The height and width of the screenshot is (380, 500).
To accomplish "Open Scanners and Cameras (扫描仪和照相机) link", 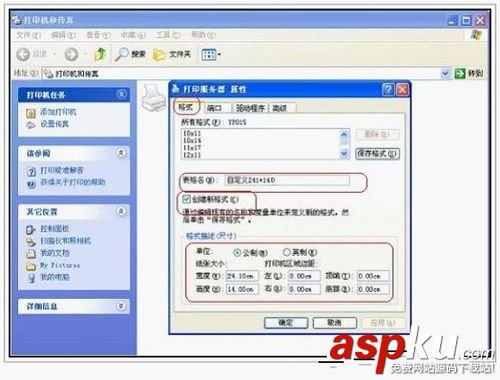I will click(66, 241).
